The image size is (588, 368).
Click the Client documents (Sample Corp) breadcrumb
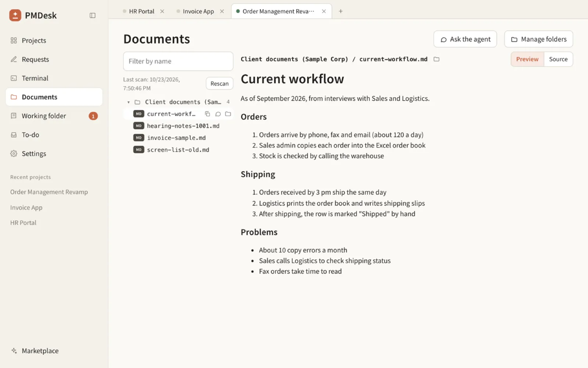tap(294, 59)
